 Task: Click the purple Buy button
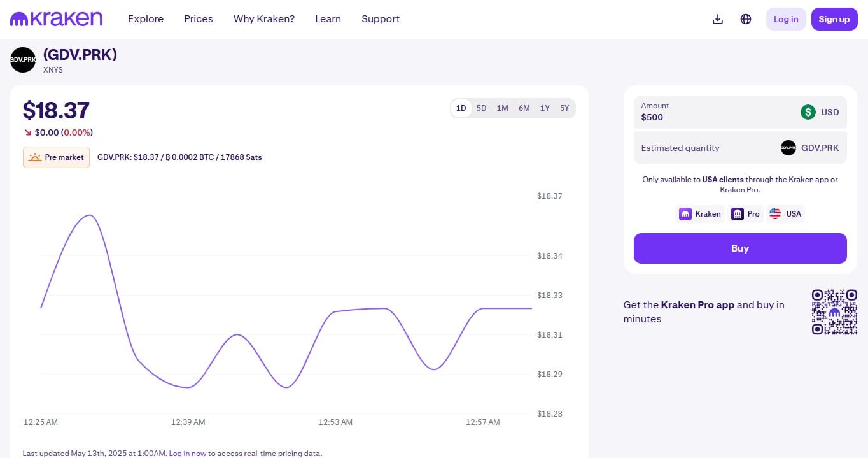point(740,248)
